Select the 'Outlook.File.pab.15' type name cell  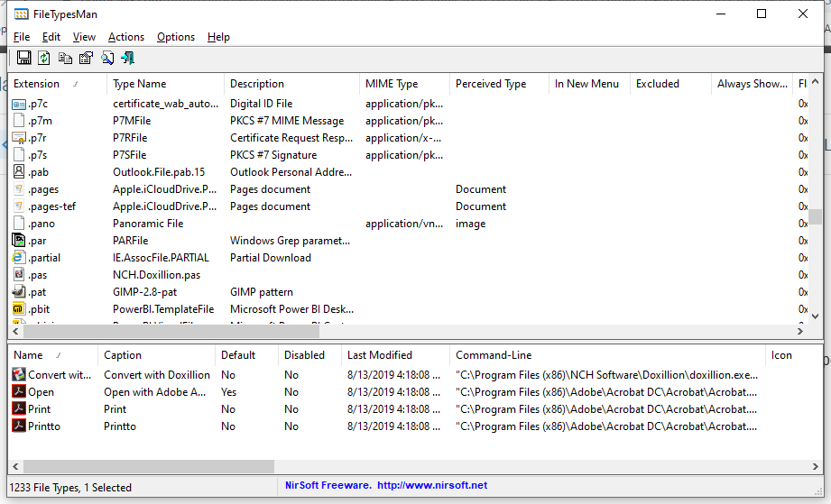[159, 172]
